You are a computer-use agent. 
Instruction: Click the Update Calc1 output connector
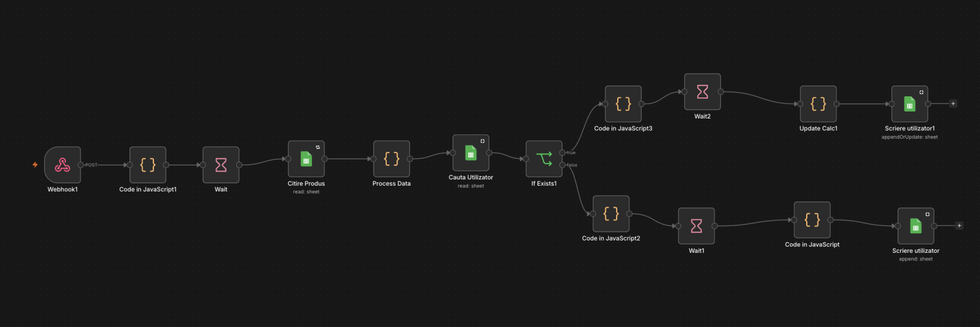[836, 104]
